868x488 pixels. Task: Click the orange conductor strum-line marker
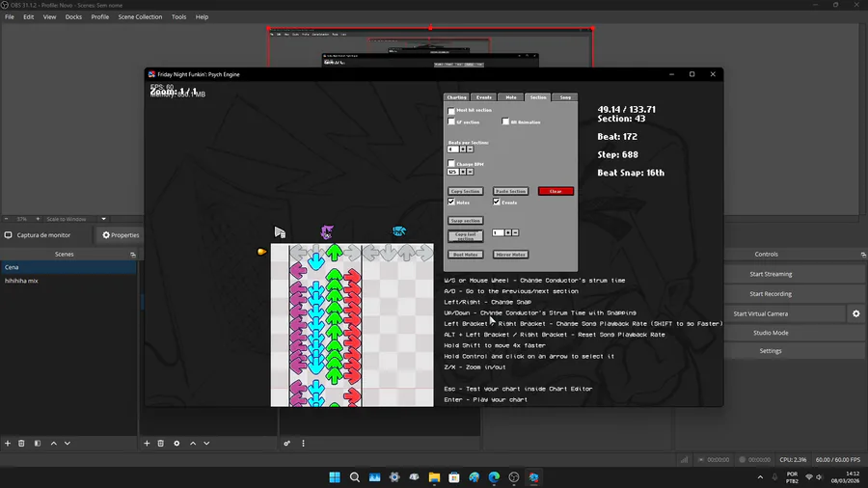pyautogui.click(x=261, y=252)
